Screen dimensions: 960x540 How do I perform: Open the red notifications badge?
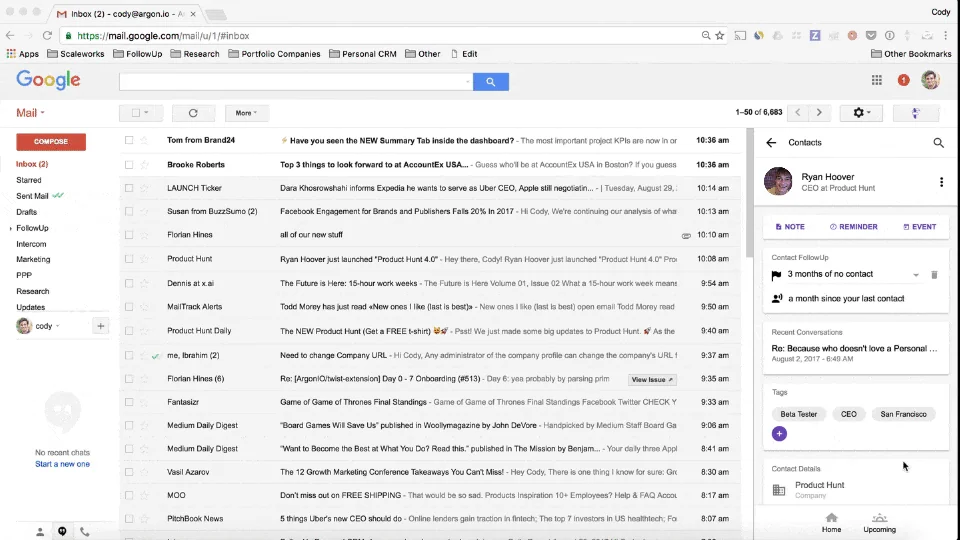point(903,80)
